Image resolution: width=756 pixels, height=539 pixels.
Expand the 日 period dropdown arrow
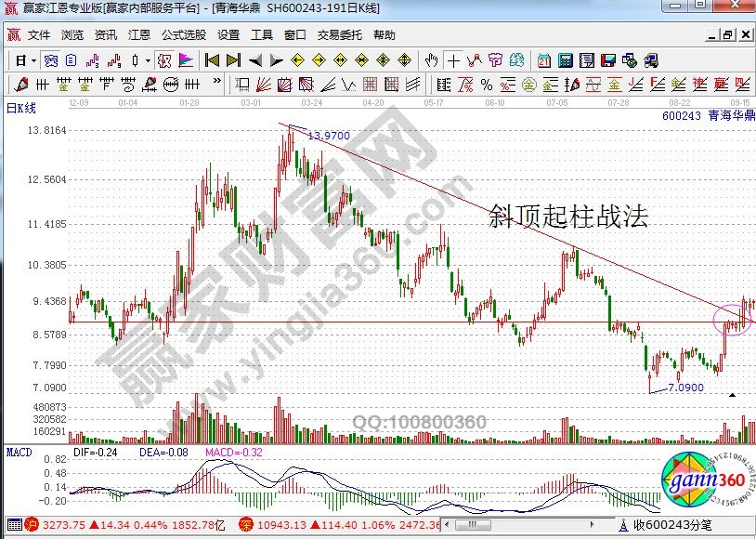pyautogui.click(x=33, y=60)
